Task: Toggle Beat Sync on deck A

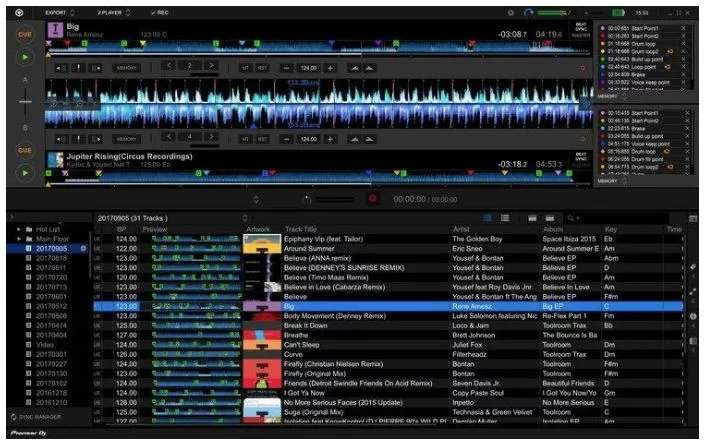Action: coord(581,27)
